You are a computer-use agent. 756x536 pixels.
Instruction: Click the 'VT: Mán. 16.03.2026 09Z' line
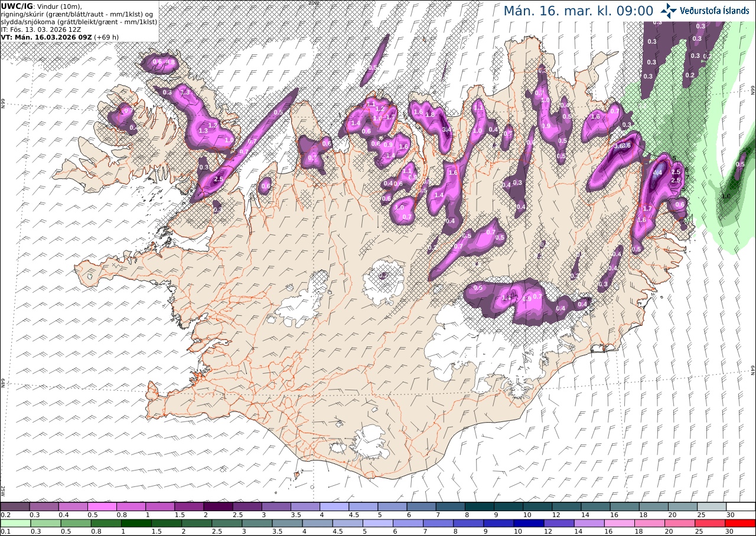[46, 37]
